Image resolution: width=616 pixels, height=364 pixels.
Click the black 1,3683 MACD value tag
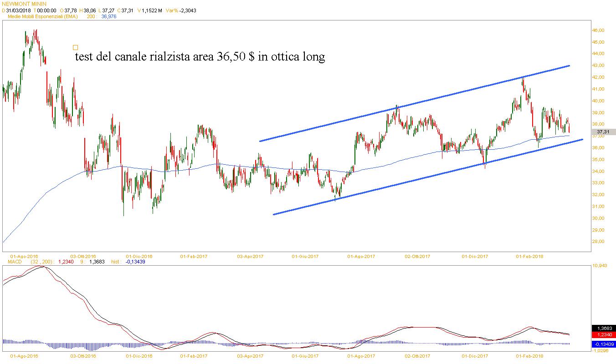tap(603, 328)
